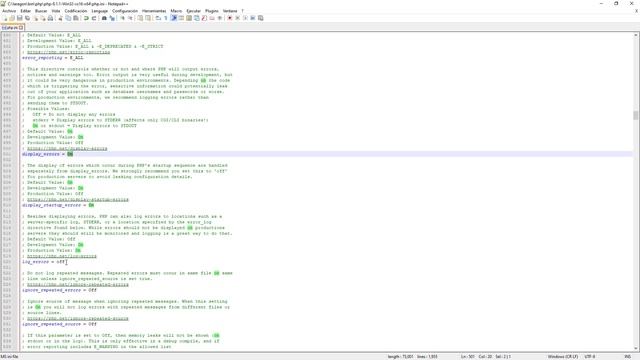Open the Lenguaje menu
This screenshot has width=640, height=360.
click(x=100, y=11)
